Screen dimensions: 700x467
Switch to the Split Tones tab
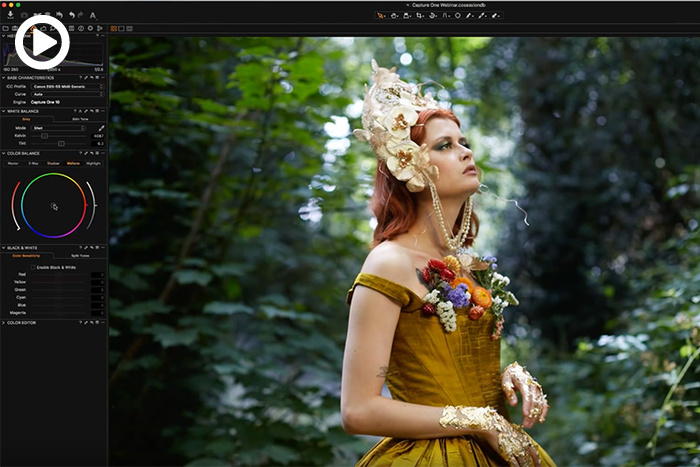pyautogui.click(x=80, y=256)
